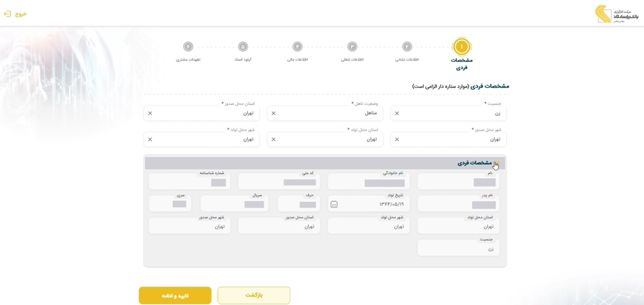Click panel استان محل تولد field

click(458, 226)
